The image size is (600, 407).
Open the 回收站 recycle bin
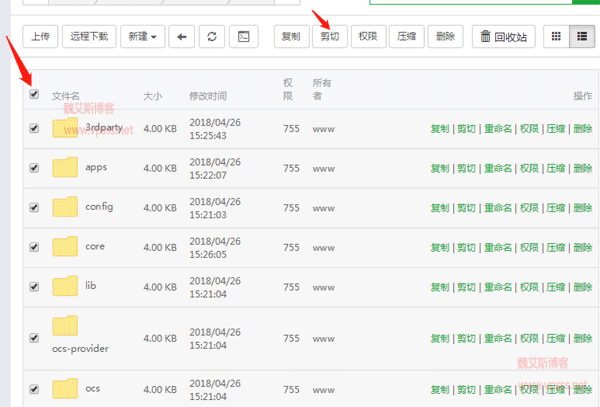click(505, 37)
